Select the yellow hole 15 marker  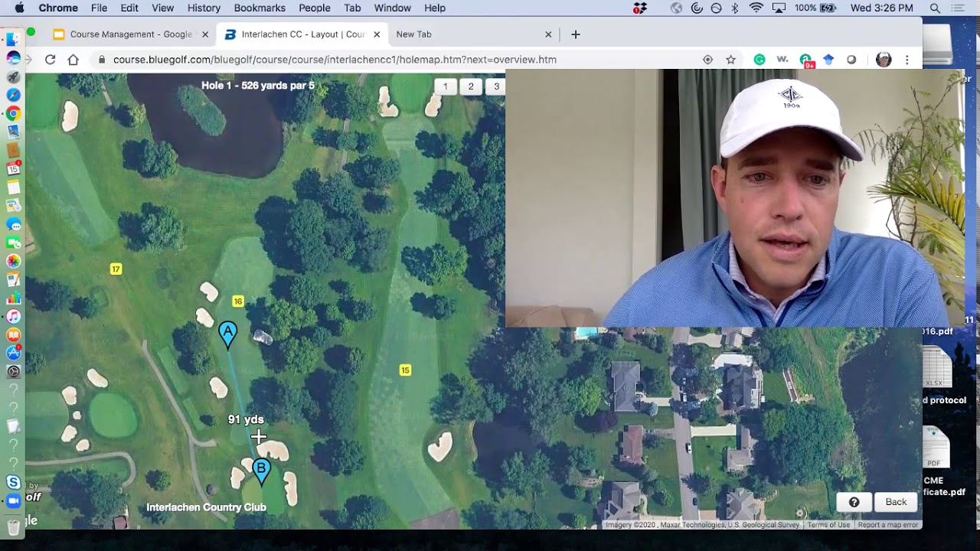405,370
